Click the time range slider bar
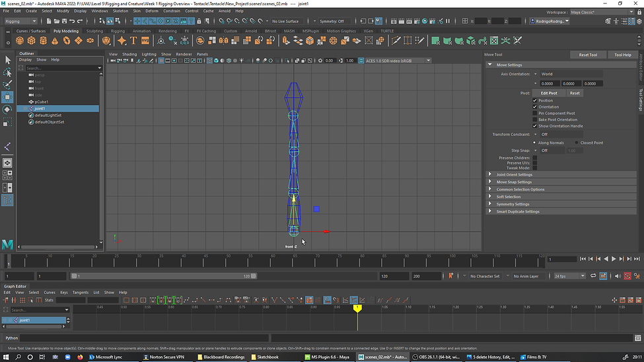 [163, 276]
